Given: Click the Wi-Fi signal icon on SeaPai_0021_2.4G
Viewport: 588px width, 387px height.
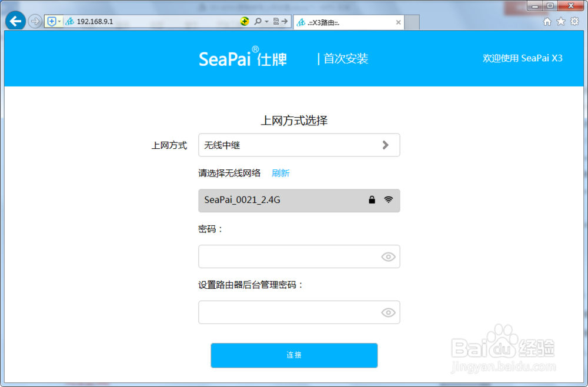Looking at the screenshot, I should pyautogui.click(x=389, y=199).
